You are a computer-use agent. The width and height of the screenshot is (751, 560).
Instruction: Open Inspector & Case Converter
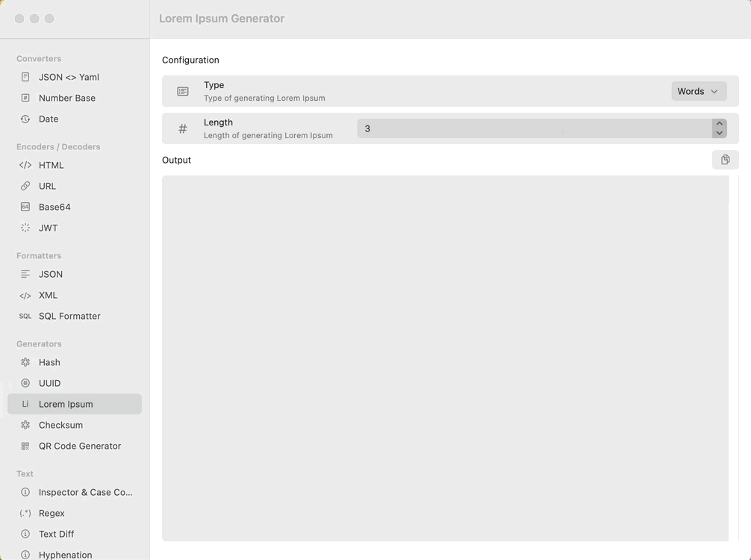[75, 492]
